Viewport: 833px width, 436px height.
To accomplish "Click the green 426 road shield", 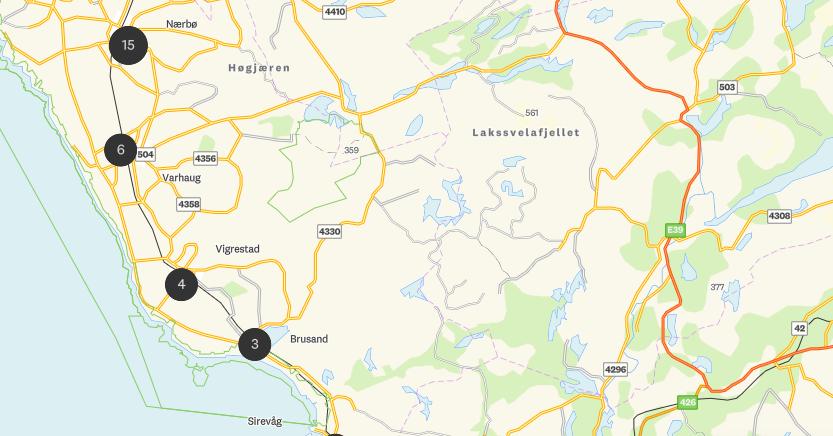I will click(687, 402).
